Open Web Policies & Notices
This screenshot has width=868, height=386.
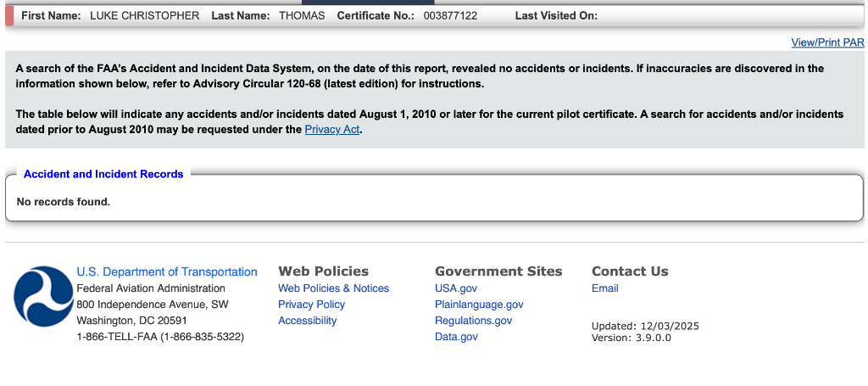point(333,288)
